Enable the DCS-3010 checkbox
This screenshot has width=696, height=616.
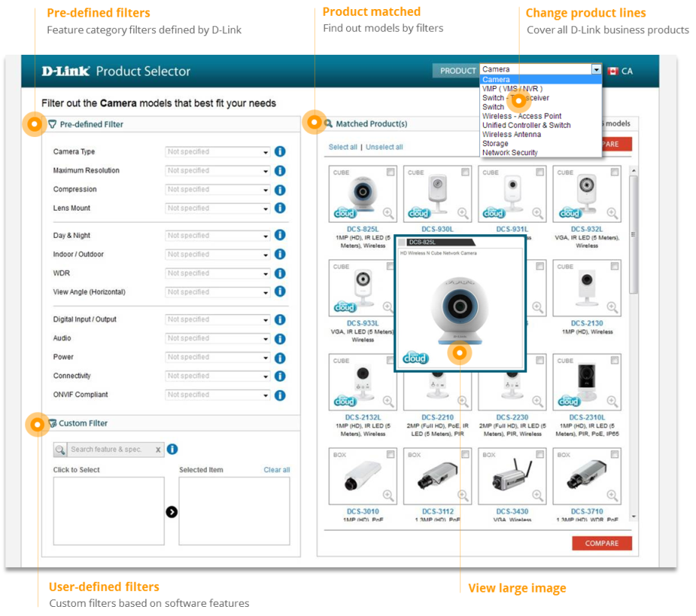[390, 454]
